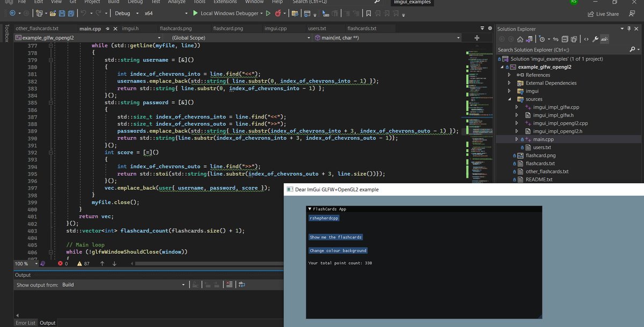
Task: Toggle Word Wrap in the Output window
Action: (x=241, y=285)
